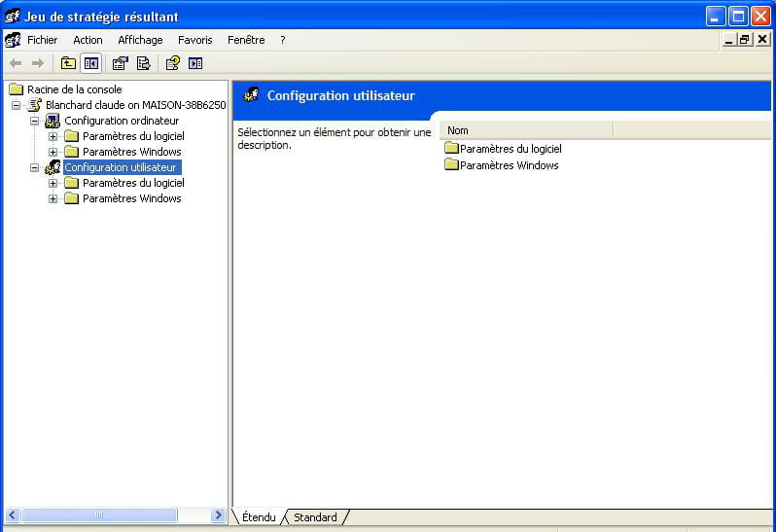Click the Back arrow in the toolbar
Image resolution: width=776 pixels, height=532 pixels.
coord(16,63)
